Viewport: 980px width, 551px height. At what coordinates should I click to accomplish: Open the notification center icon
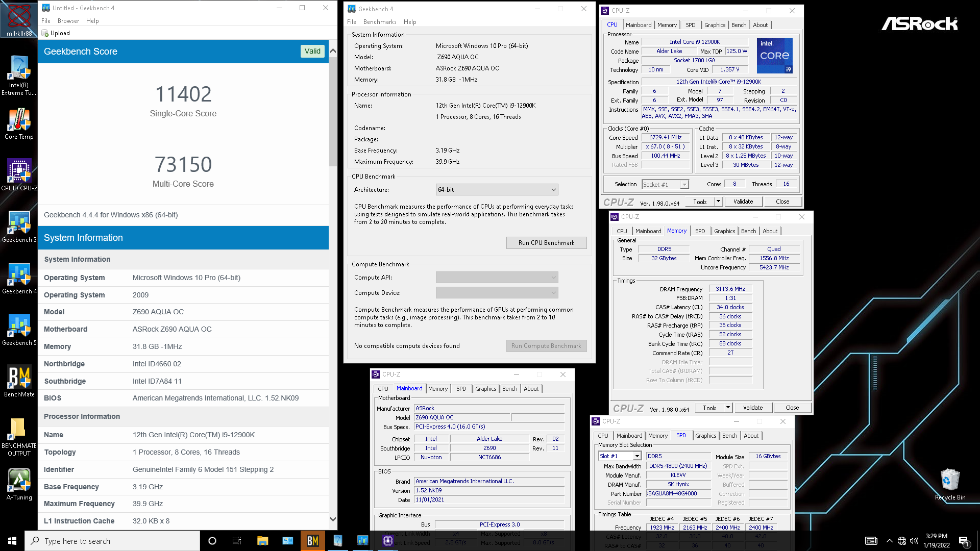(x=964, y=541)
